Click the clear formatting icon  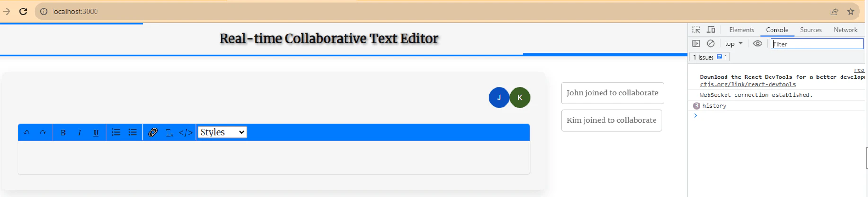tap(169, 133)
